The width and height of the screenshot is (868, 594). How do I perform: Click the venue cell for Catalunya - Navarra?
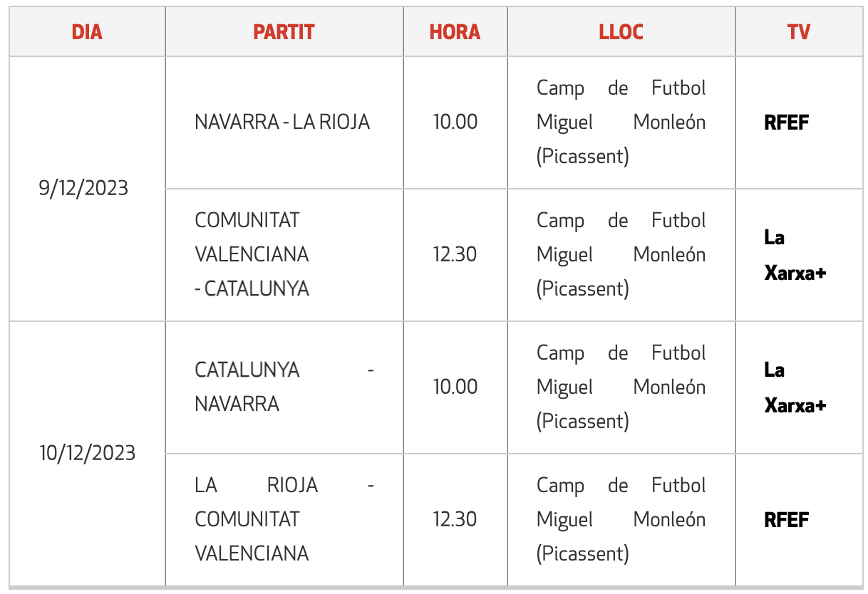click(621, 387)
